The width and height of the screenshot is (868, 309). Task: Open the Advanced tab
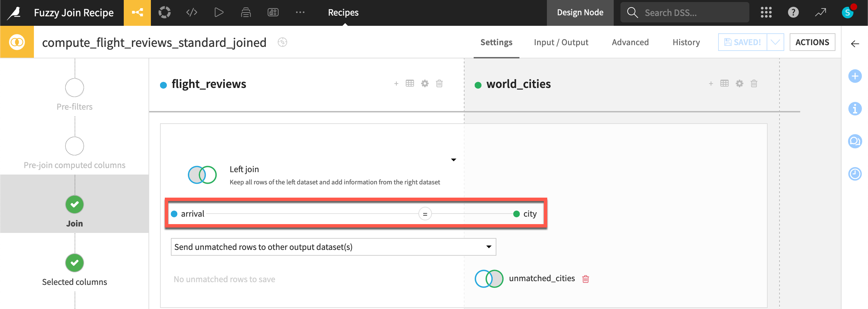[630, 42]
